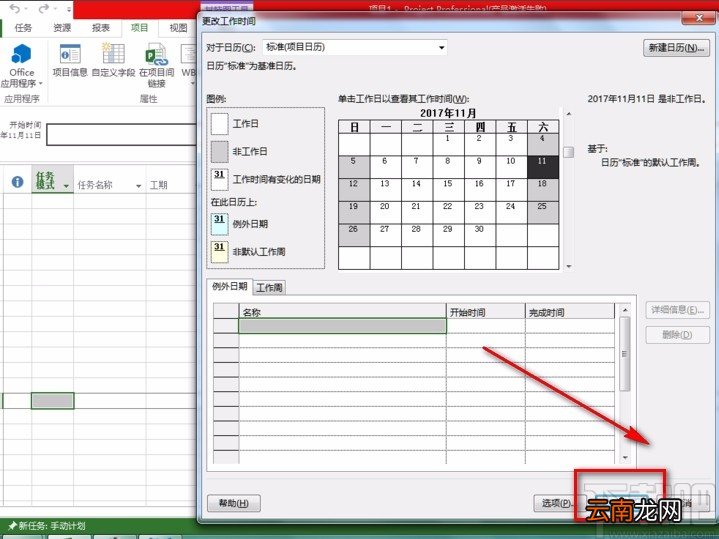Click the 三 weekday column header
This screenshot has height=539, width=719.
[x=448, y=127]
